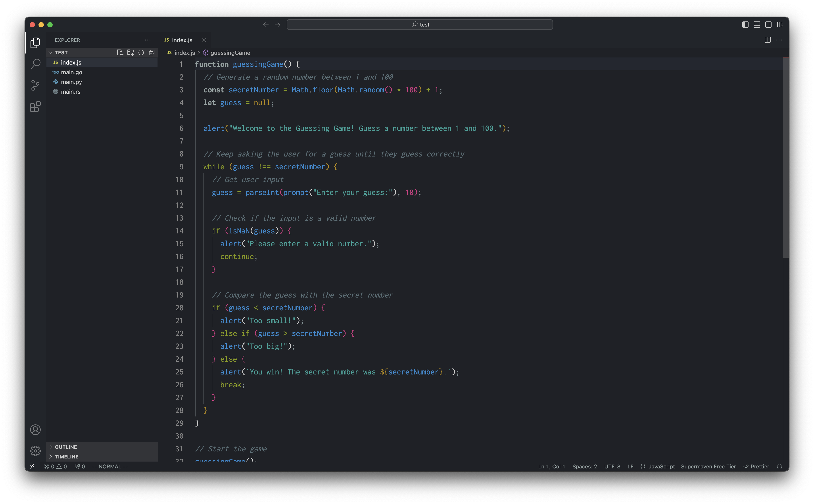The height and width of the screenshot is (504, 814).
Task: Click line number 9 in the gutter
Action: click(181, 167)
